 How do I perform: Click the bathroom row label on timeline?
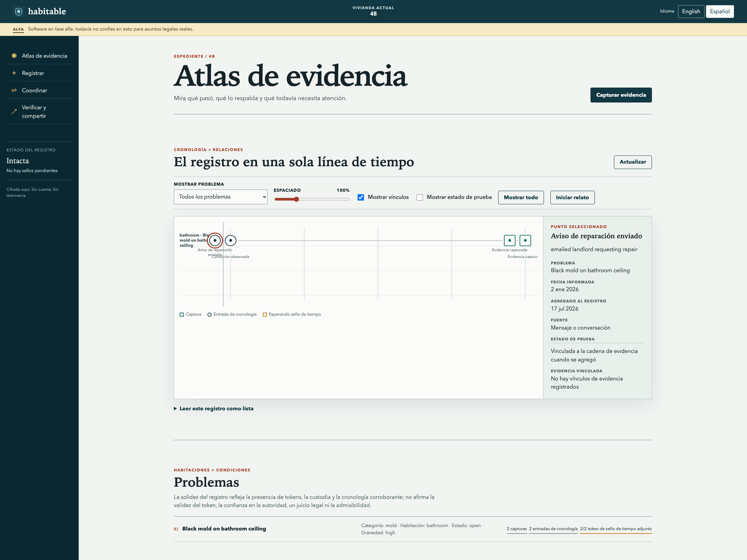(x=194, y=240)
